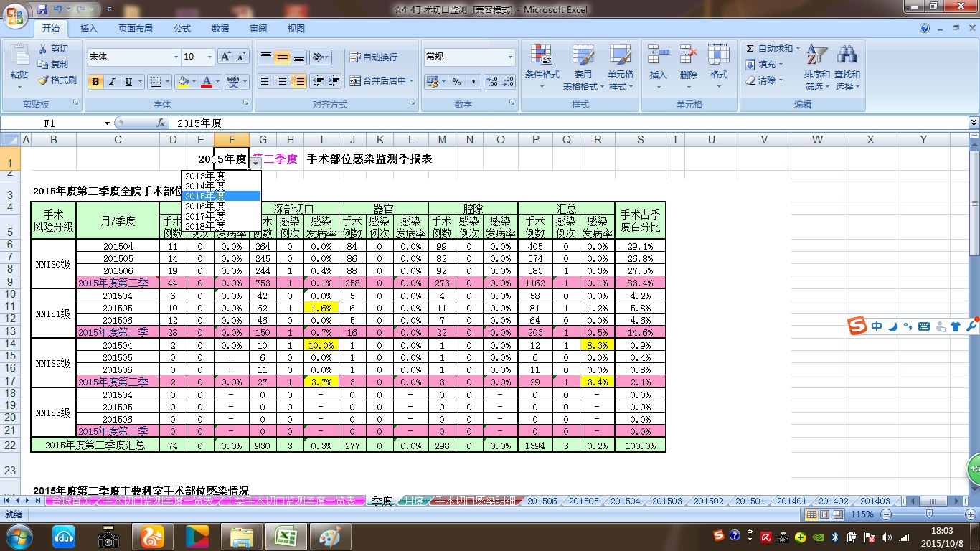Click the increase font size icon
Image resolution: width=980 pixels, height=551 pixels.
(225, 57)
